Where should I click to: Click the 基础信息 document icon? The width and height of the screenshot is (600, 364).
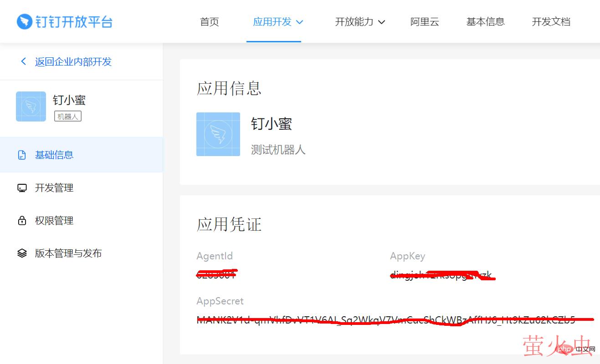[22, 155]
